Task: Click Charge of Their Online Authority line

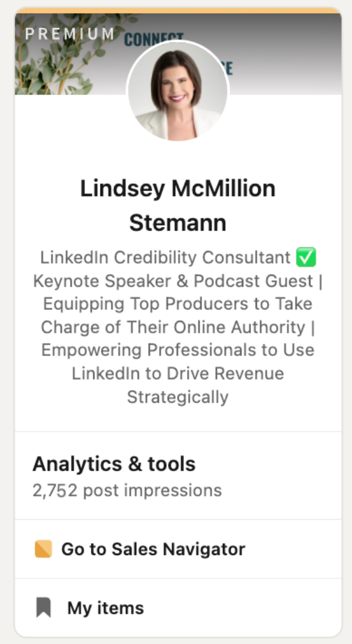Action: click(x=173, y=327)
